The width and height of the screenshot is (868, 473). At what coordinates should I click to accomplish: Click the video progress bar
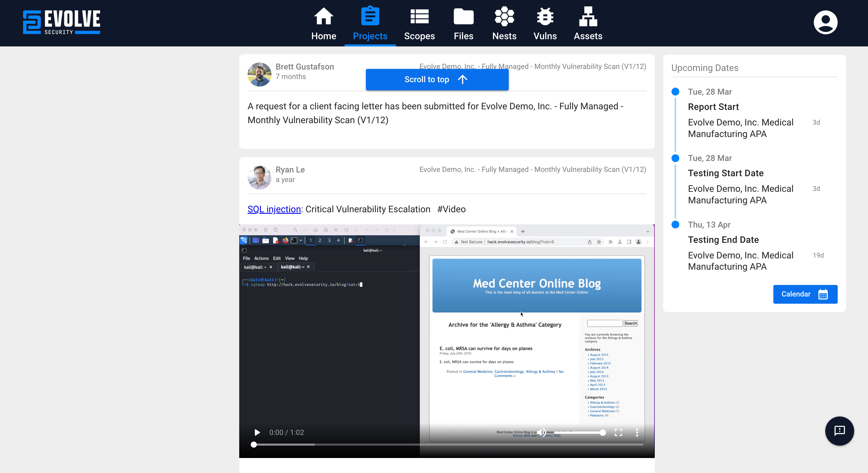448,445
